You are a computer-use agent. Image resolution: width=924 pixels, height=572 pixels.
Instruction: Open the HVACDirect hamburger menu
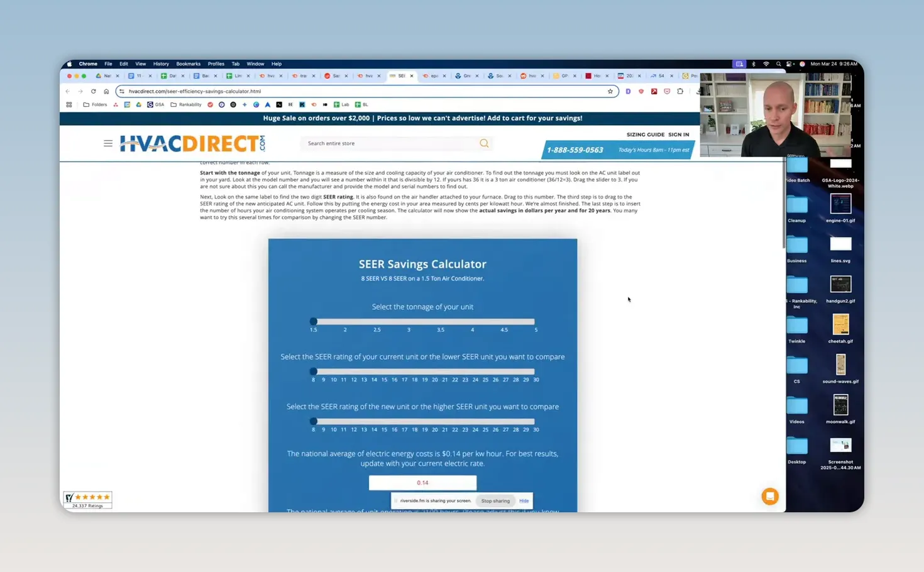(108, 143)
